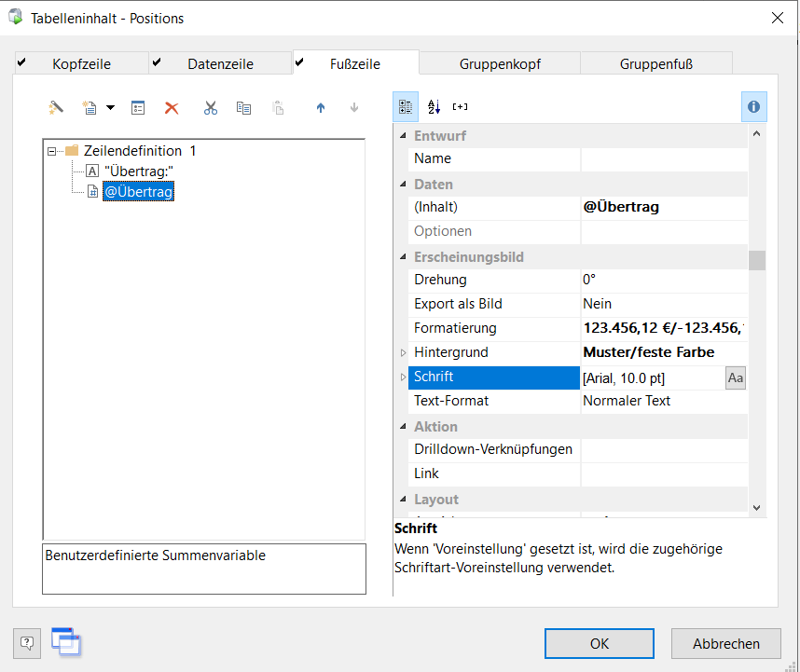Click the Muster/feste Farbe value
The width and height of the screenshot is (800, 672).
point(664,352)
